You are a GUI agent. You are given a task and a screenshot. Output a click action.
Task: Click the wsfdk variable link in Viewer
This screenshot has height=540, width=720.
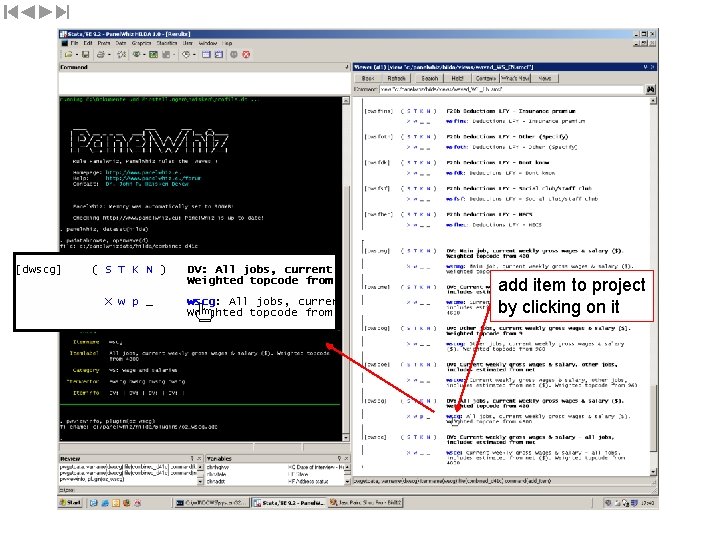[x=455, y=173]
